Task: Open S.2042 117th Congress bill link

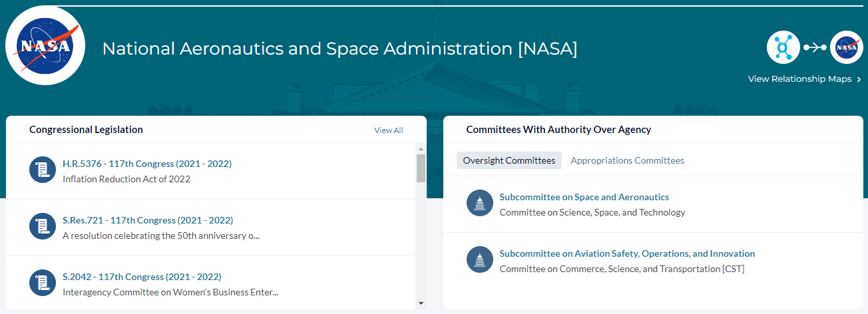Action: click(x=142, y=277)
